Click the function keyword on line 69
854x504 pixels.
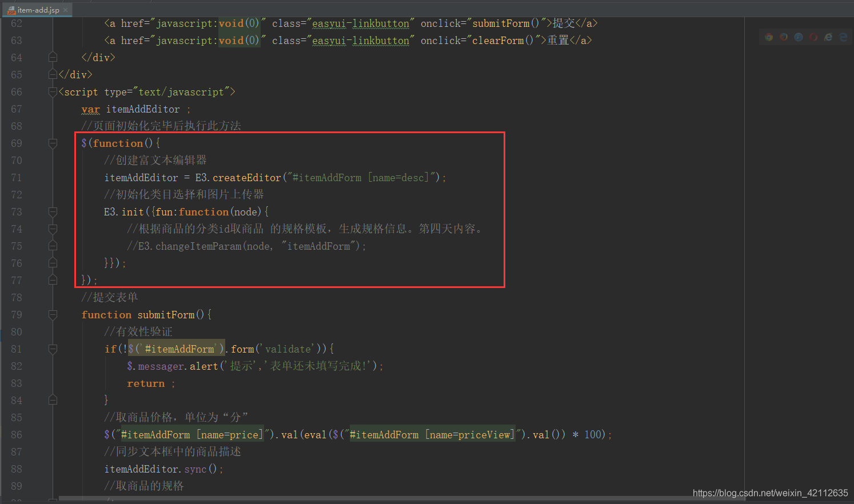[x=118, y=143]
